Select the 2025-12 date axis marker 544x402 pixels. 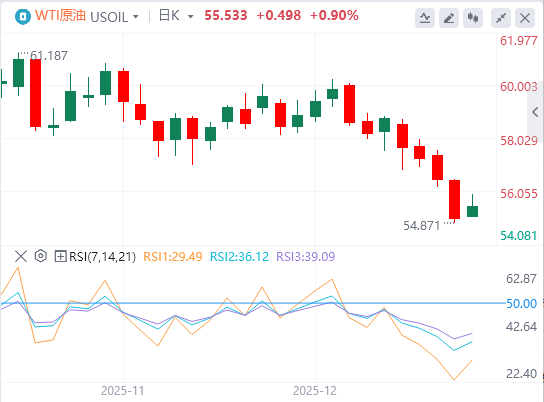(x=315, y=391)
